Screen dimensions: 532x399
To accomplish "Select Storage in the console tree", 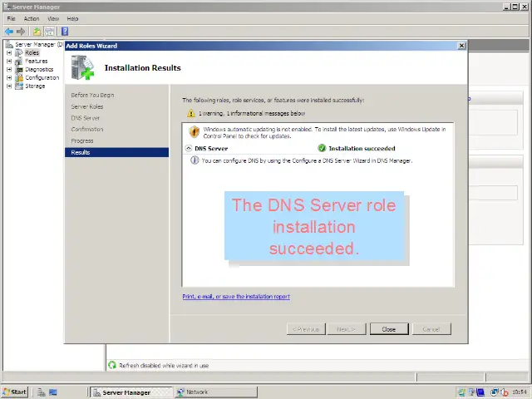I will [x=35, y=86].
